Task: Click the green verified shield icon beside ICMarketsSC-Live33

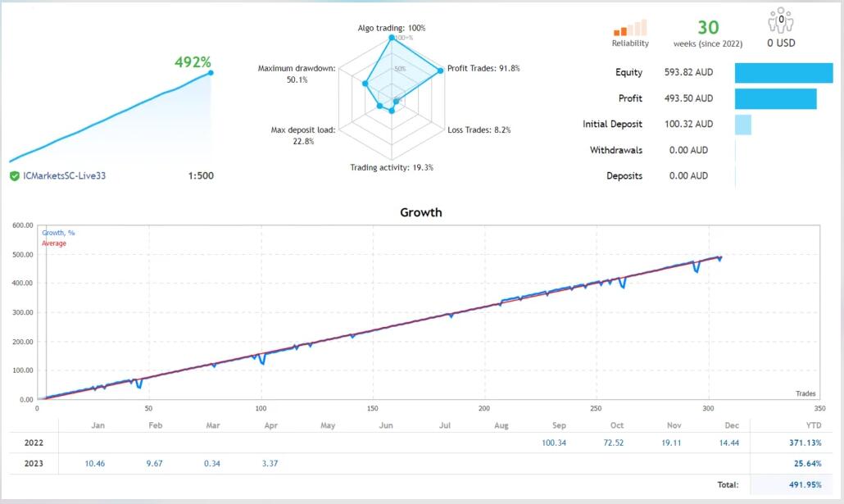Action: tap(15, 176)
